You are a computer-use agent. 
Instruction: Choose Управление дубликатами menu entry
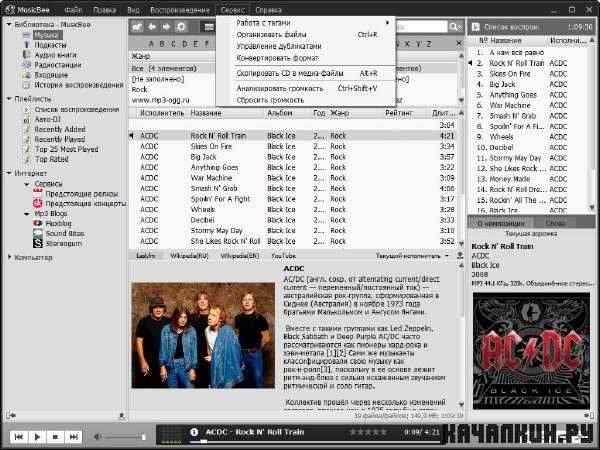[x=306, y=46]
